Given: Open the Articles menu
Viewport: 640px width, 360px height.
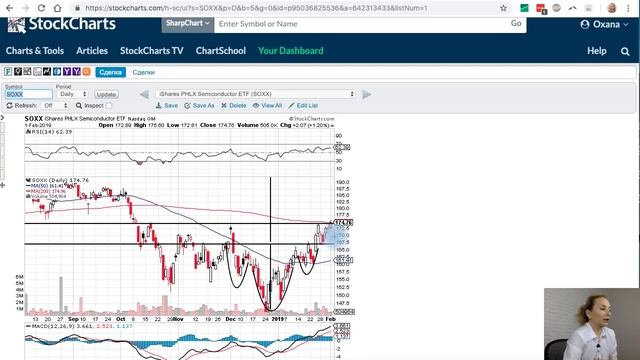Looking at the screenshot, I should click(92, 51).
